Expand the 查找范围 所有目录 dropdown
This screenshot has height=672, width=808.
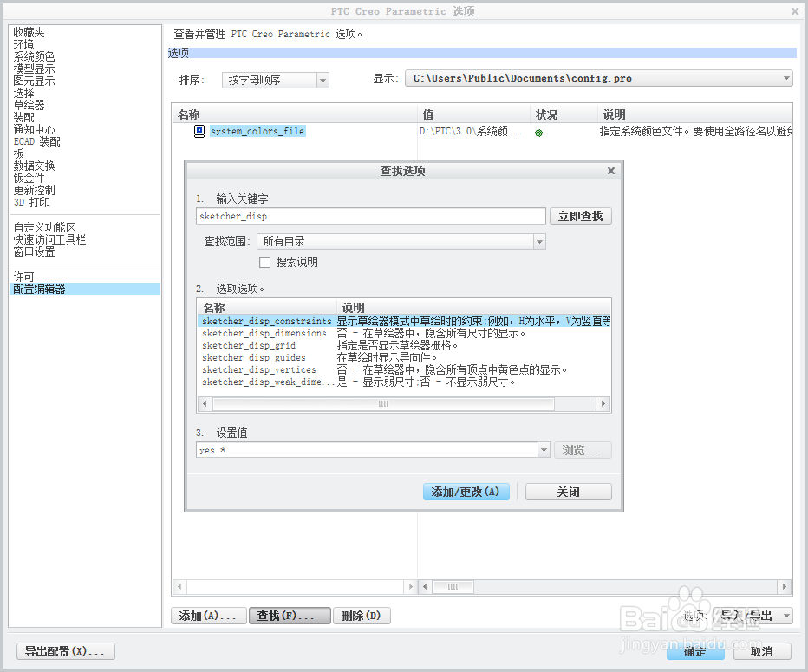(x=539, y=242)
